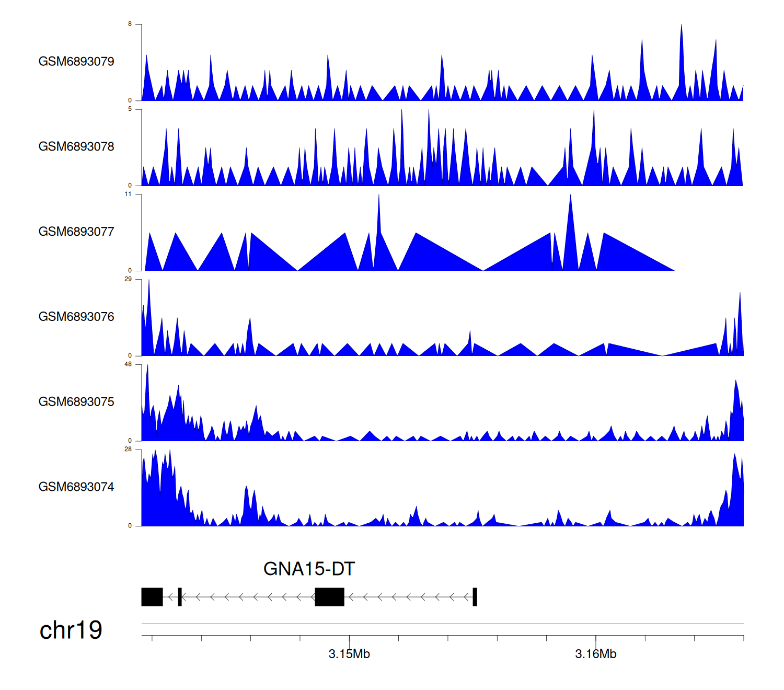This screenshot has height=690, width=784.
Task: Click the GSM6893079 track label
Action: [76, 62]
